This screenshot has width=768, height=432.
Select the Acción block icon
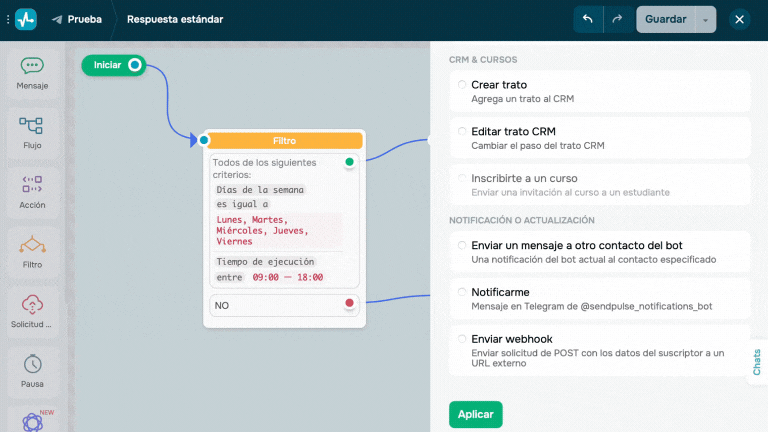pyautogui.click(x=32, y=184)
